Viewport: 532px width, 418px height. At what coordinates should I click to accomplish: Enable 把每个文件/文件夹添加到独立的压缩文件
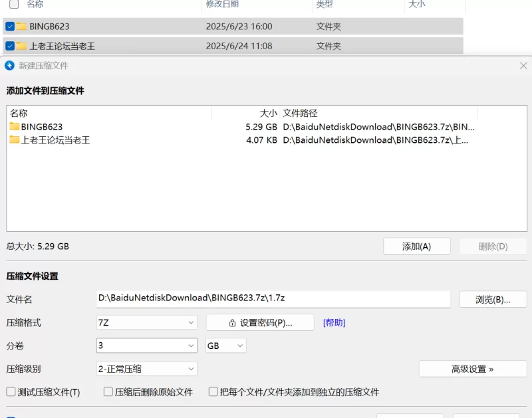pos(213,392)
